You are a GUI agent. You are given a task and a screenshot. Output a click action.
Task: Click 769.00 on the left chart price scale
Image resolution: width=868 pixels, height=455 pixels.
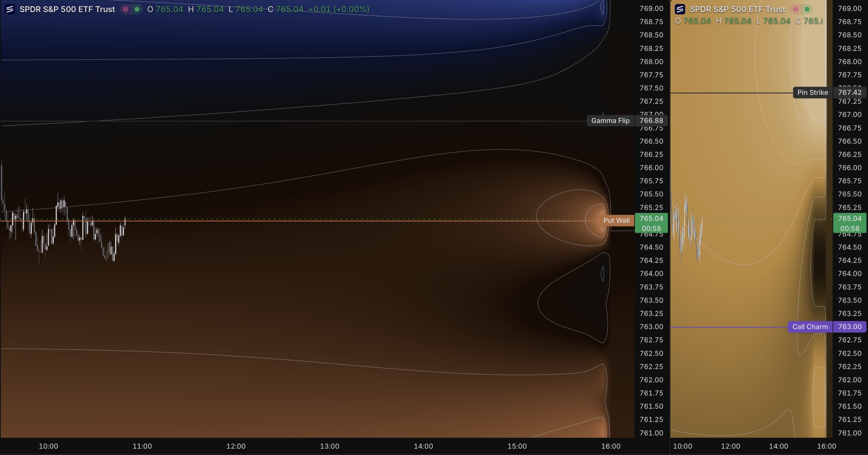[651, 8]
